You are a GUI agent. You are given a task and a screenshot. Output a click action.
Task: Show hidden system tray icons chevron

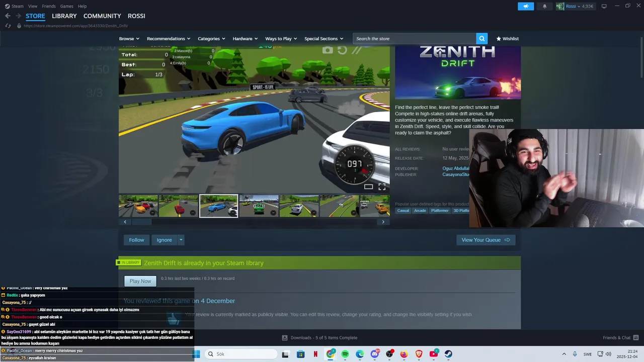(563, 354)
